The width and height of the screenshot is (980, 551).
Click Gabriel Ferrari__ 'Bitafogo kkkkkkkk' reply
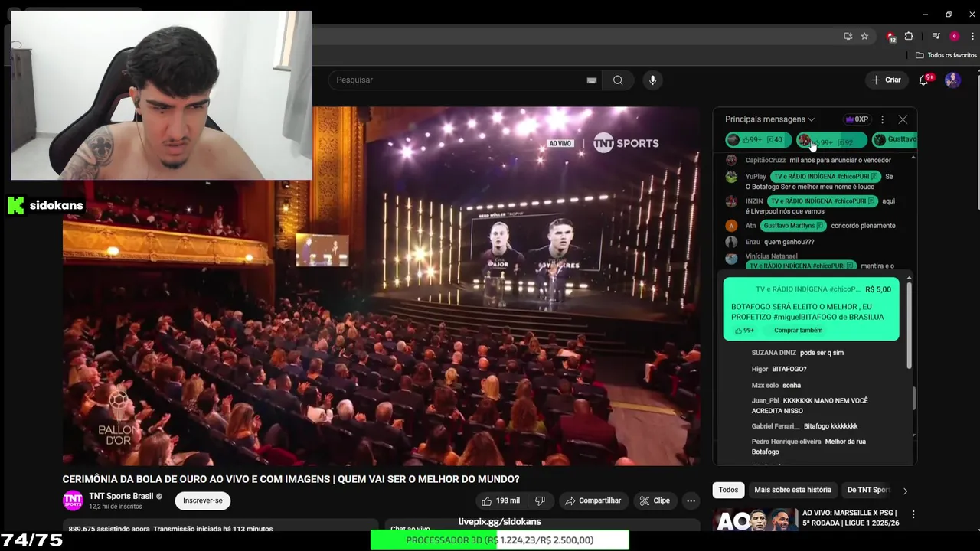coord(831,426)
